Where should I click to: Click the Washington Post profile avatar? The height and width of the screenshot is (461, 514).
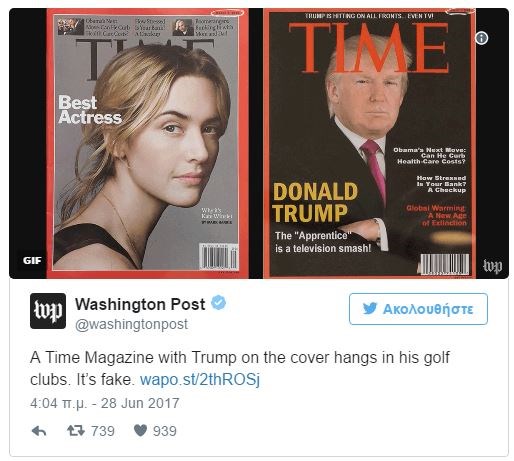coord(48,311)
